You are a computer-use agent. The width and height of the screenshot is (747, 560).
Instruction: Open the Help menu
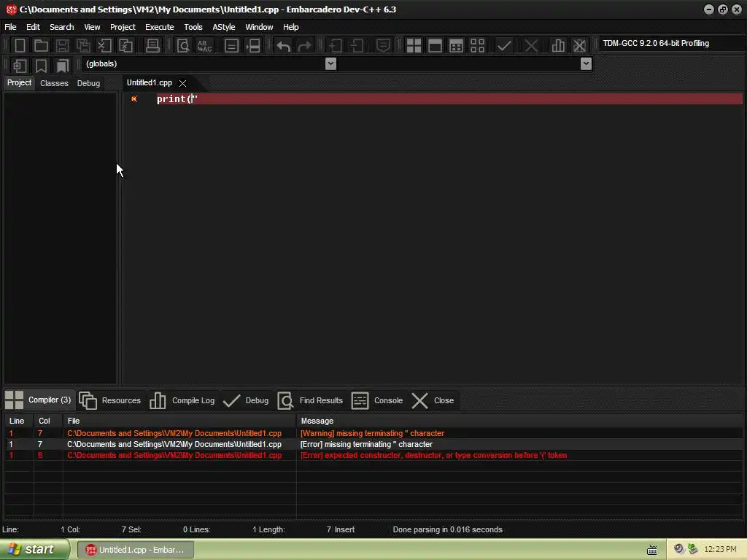tap(290, 27)
